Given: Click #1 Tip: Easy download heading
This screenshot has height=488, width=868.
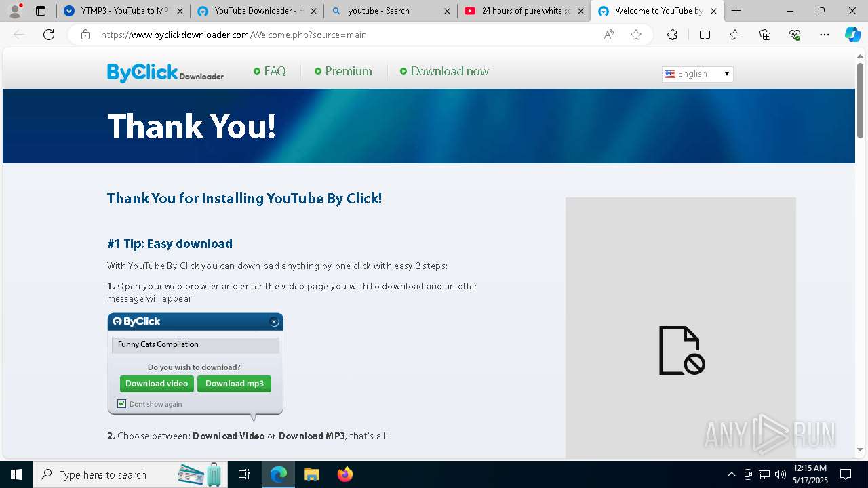Looking at the screenshot, I should click(x=170, y=244).
